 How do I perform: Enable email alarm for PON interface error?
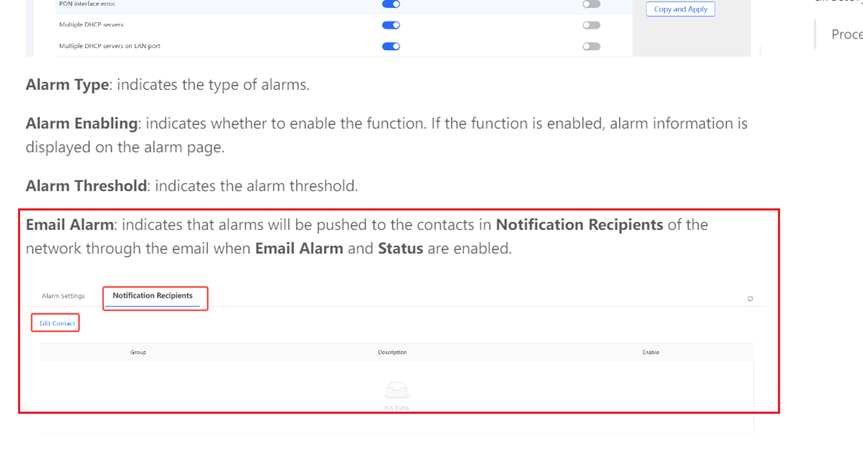tap(591, 5)
